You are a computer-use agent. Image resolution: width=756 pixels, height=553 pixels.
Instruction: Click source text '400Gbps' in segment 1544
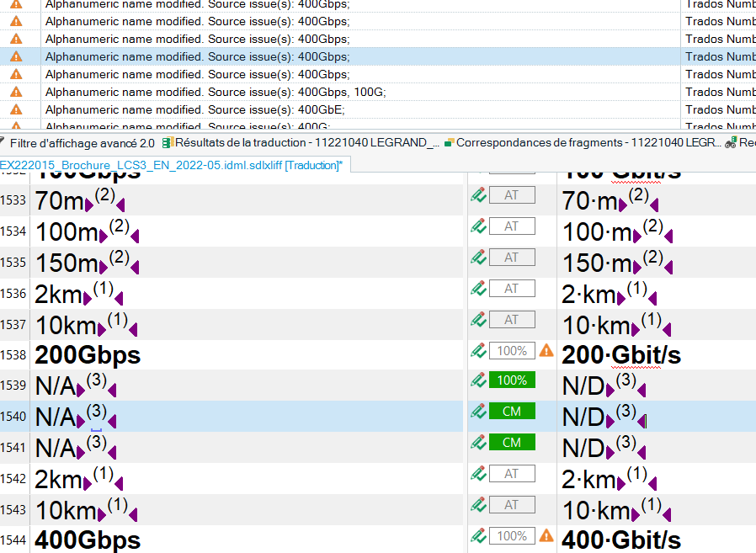88,540
